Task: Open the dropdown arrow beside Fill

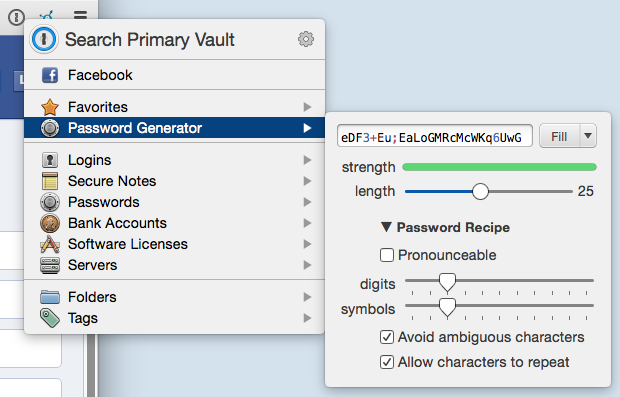Action: click(x=588, y=136)
